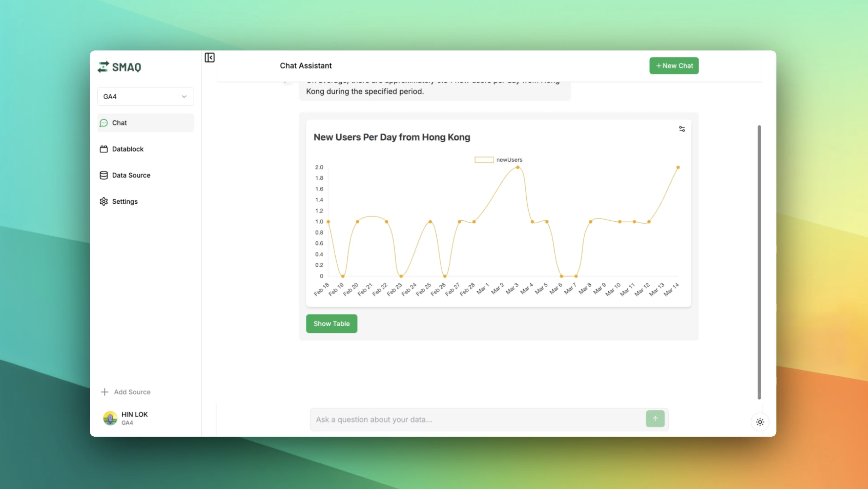Click the Show Table button
This screenshot has width=868, height=489.
[331, 324]
